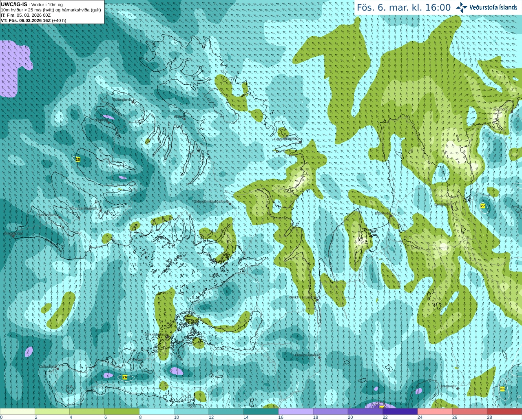
Task: Select the 20–22 m/s violet legend swatch
Action: point(365,411)
